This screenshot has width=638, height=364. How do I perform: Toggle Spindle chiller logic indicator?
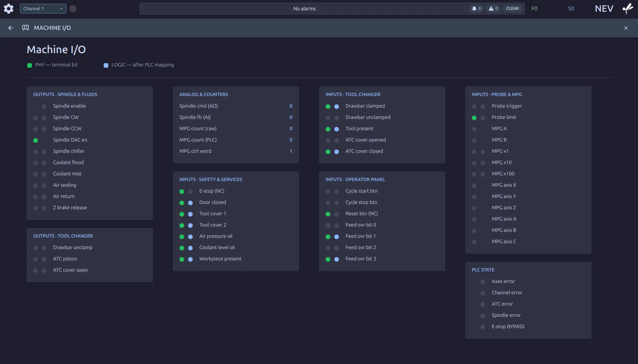point(44,152)
